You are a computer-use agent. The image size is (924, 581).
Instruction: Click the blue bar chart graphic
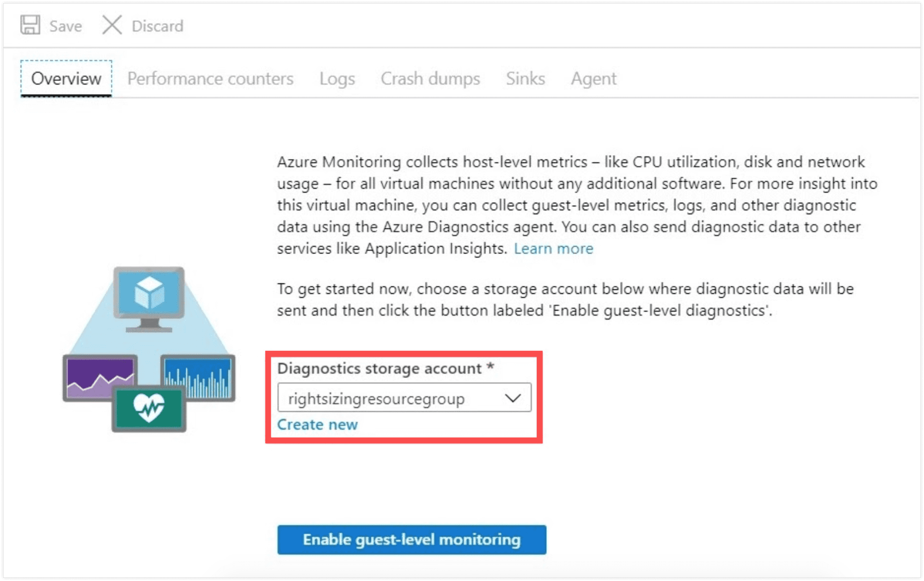click(199, 377)
